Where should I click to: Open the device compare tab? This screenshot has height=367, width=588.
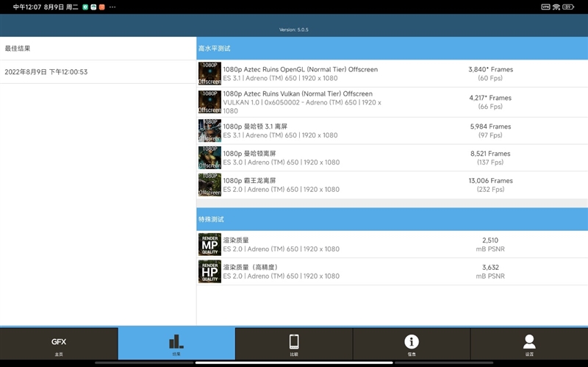pyautogui.click(x=294, y=343)
